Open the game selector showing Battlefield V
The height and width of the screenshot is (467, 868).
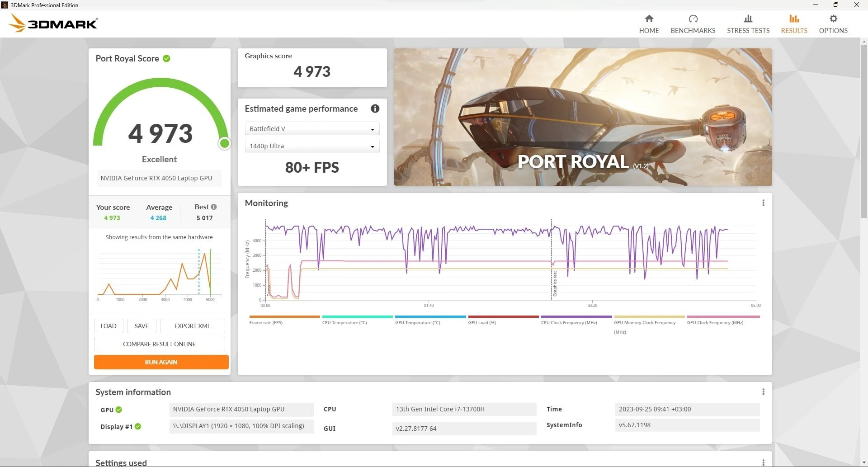coord(312,129)
